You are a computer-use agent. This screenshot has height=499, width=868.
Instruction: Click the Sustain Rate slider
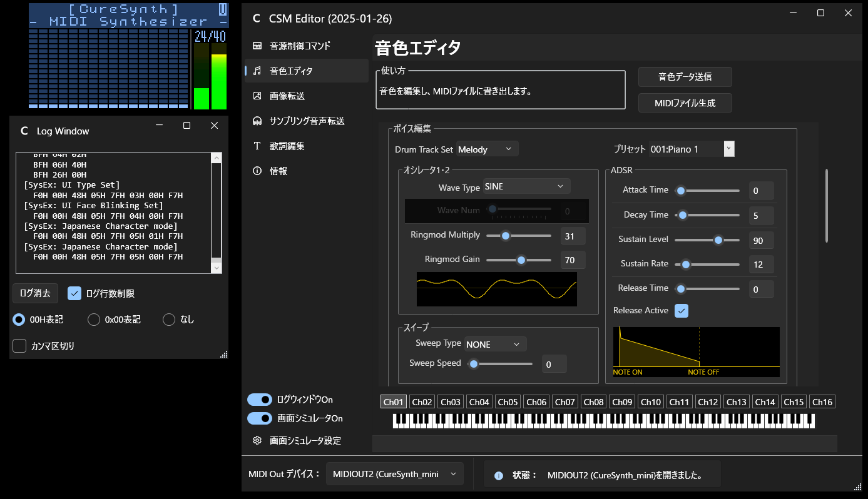tap(707, 265)
